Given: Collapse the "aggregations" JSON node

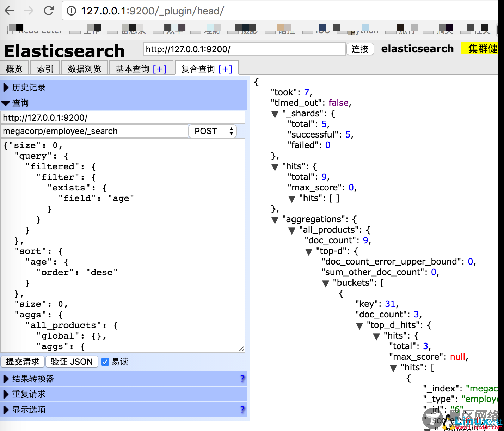Looking at the screenshot, I should (275, 220).
